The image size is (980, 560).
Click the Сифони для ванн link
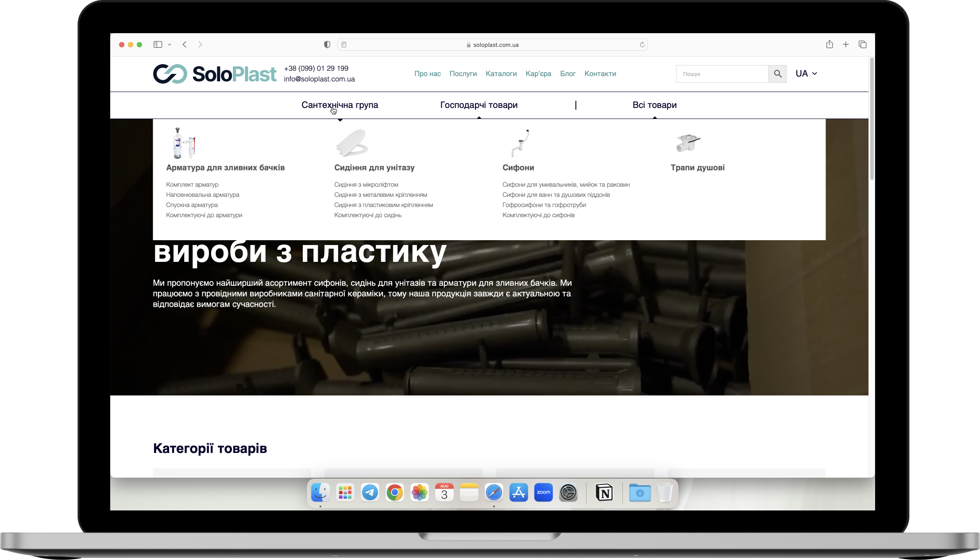(556, 195)
